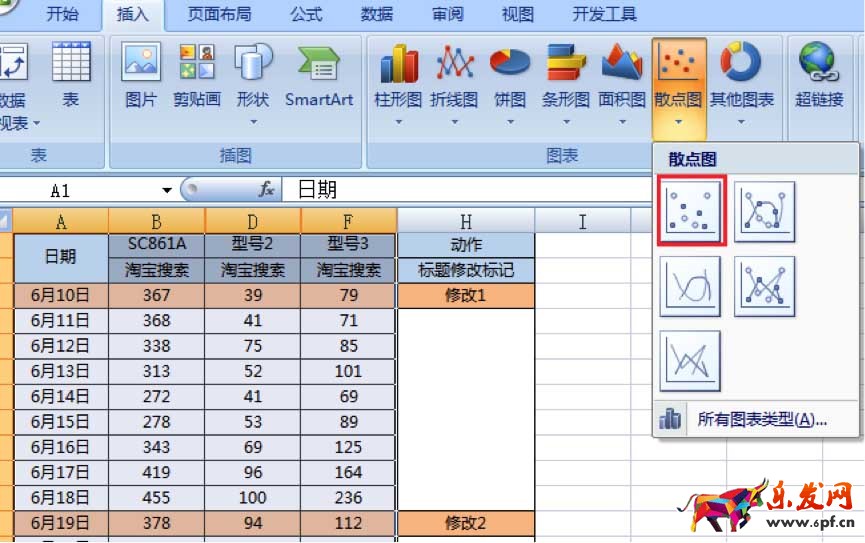Open the Name Box dropdown arrow
The height and width of the screenshot is (543, 865).
(167, 190)
